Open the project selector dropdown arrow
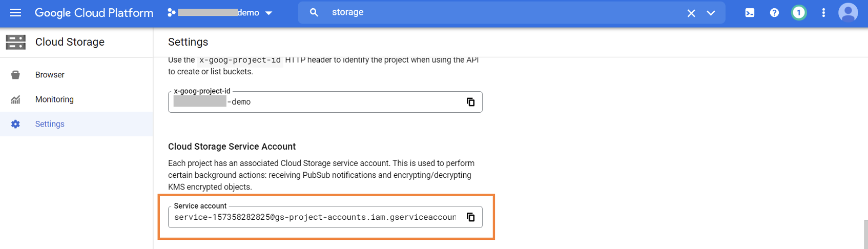The width and height of the screenshot is (868, 249). [x=269, y=13]
